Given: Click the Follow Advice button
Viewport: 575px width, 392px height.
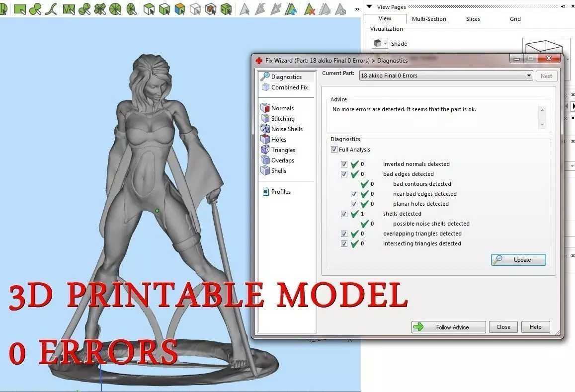Looking at the screenshot, I should click(448, 327).
